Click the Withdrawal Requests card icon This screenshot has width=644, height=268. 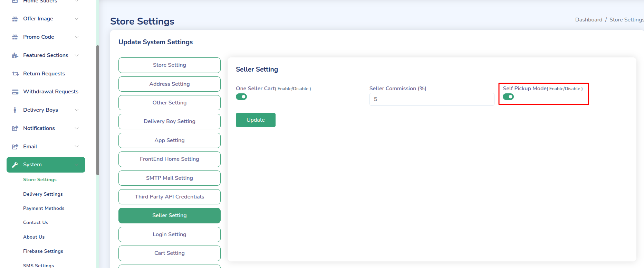click(15, 92)
